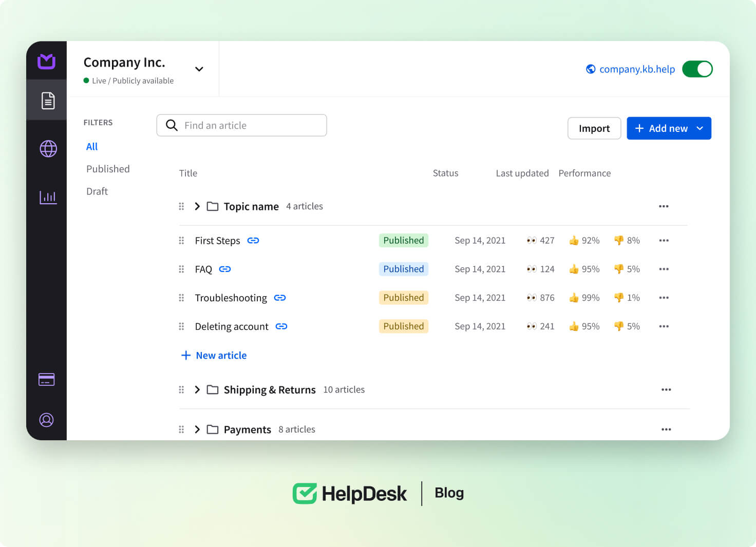Click the link icon beside Troubleshooting
This screenshot has height=547, width=756.
point(280,298)
